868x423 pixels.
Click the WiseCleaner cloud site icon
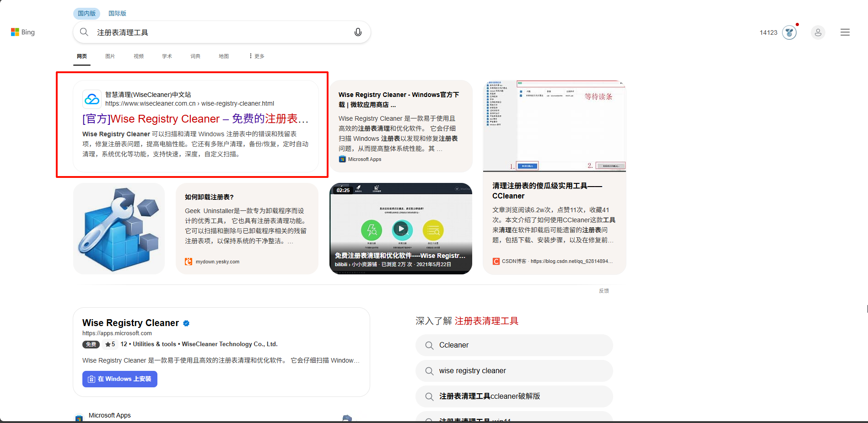[x=92, y=99]
